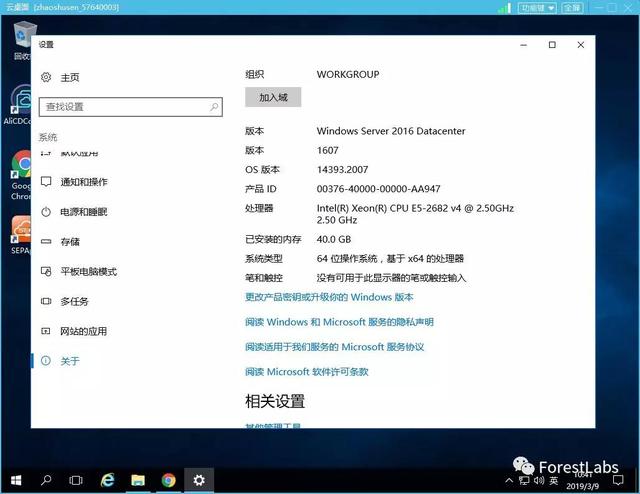Minimize the 设置 window

pos(524,45)
